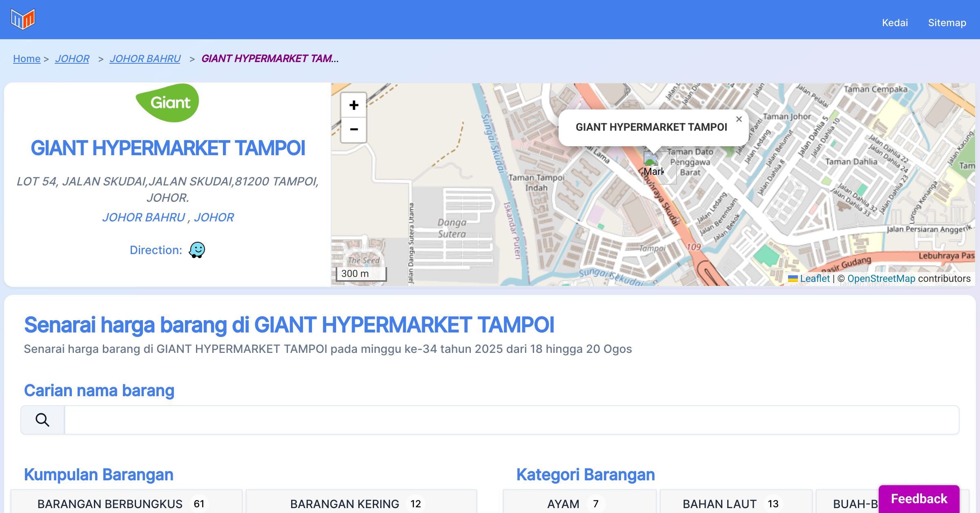Open the Sitemap menu item
Screen dimensions: 980x513
[947, 22]
